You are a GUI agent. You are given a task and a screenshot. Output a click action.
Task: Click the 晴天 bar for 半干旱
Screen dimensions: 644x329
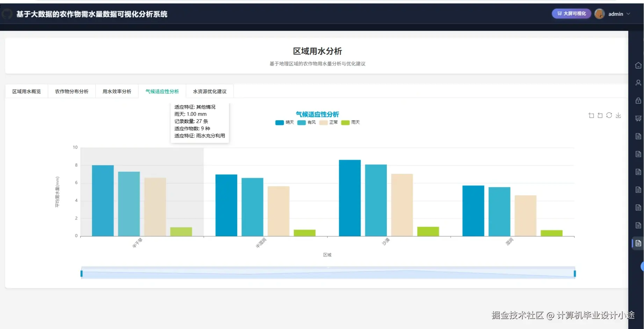[x=103, y=201]
